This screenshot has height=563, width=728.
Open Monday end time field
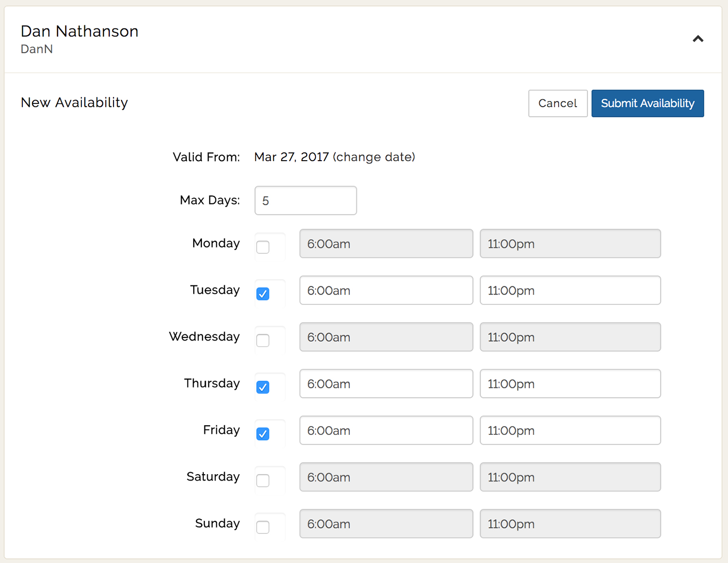[x=570, y=244]
